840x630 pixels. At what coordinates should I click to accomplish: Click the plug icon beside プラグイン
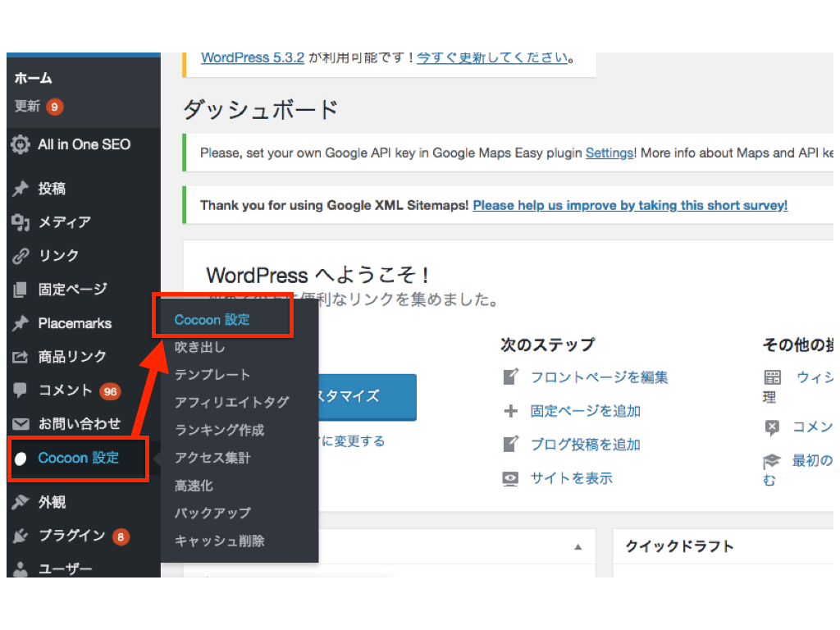pyautogui.click(x=21, y=536)
